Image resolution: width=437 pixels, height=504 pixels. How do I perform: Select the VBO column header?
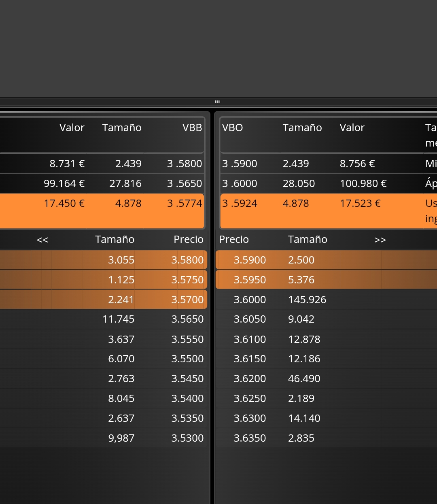coord(233,128)
